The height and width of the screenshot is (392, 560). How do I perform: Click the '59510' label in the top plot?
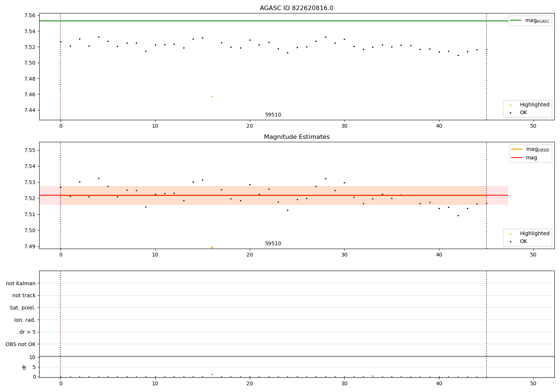[x=273, y=115]
